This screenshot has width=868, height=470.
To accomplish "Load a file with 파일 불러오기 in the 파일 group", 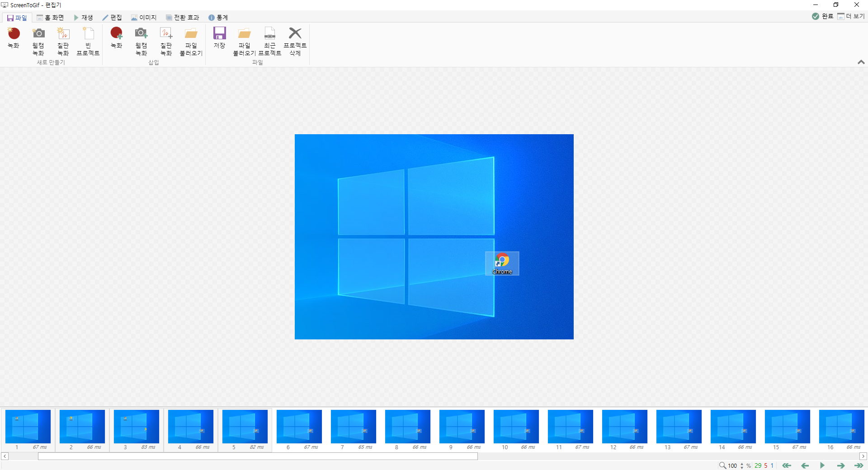I will [245, 41].
